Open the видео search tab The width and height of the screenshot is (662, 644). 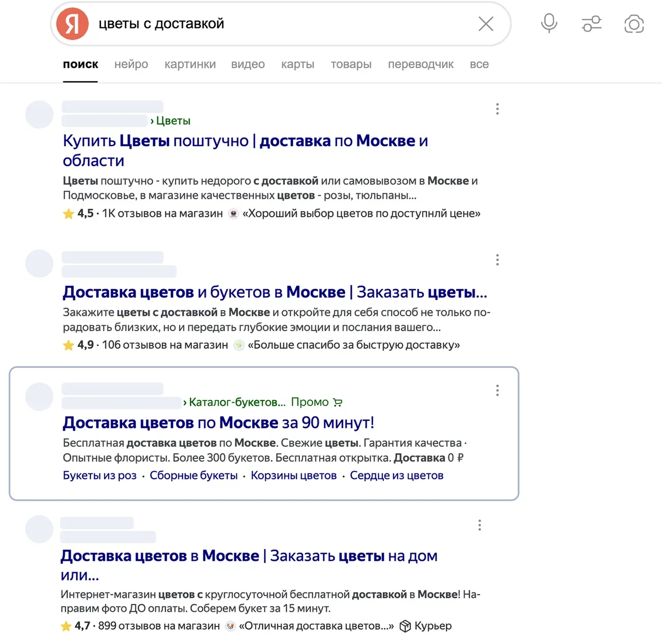tap(248, 64)
